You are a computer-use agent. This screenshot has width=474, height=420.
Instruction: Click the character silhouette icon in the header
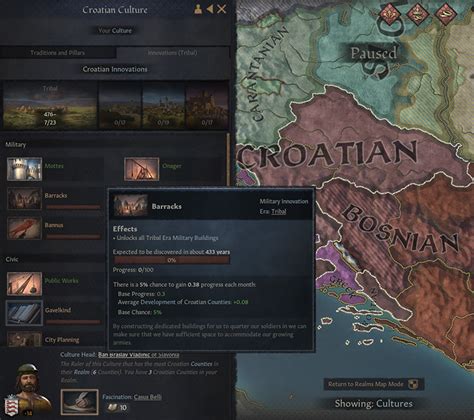(198, 9)
